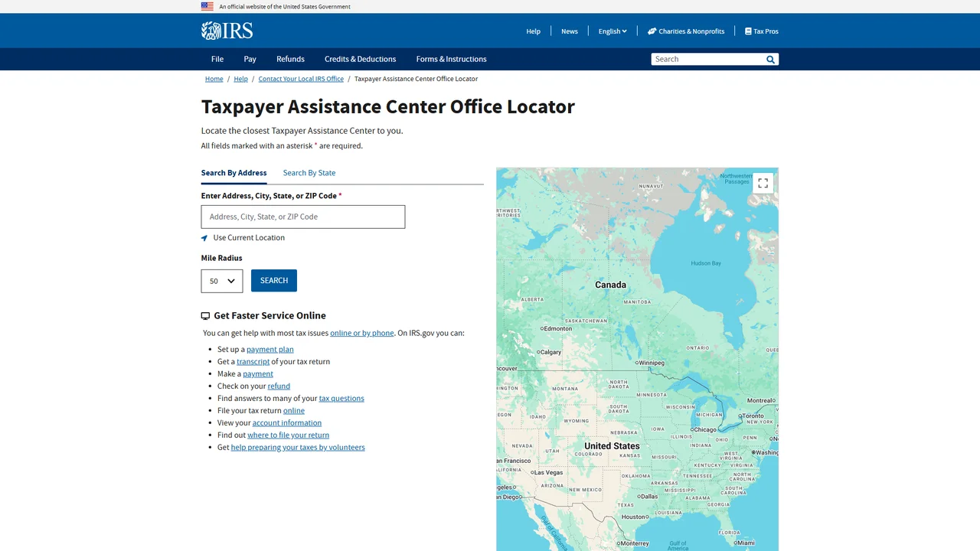This screenshot has height=551, width=980.
Task: Open the Pay menu
Action: pos(250,59)
